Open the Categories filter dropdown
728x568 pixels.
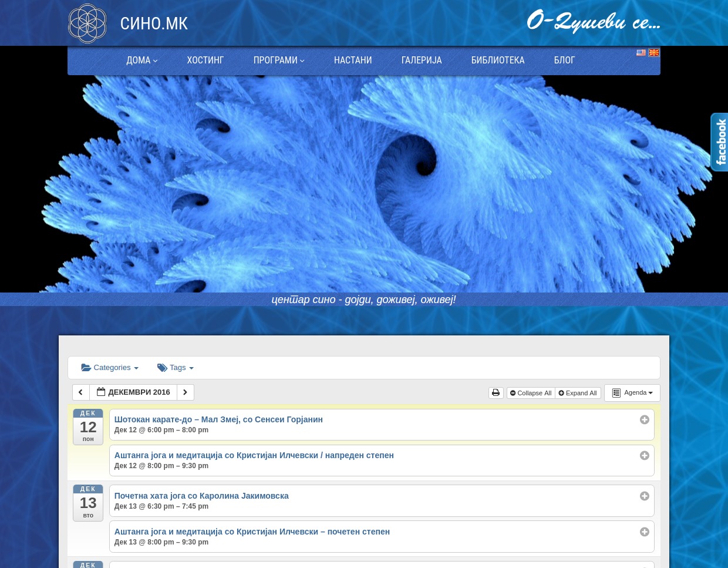click(110, 368)
